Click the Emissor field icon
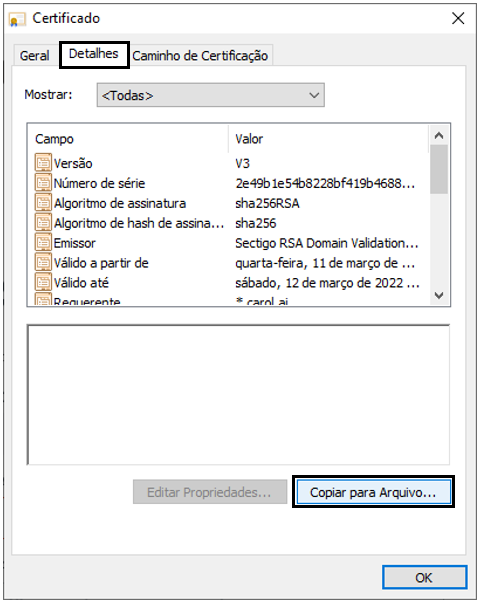Screen dimensions: 479x602 [x=43, y=242]
